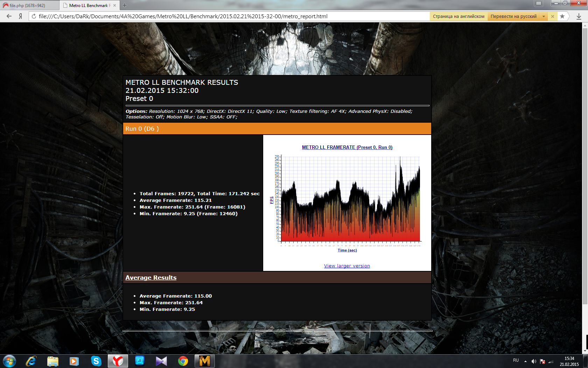Click the 'Time (sec)' axis label
The width and height of the screenshot is (588, 368).
[347, 250]
